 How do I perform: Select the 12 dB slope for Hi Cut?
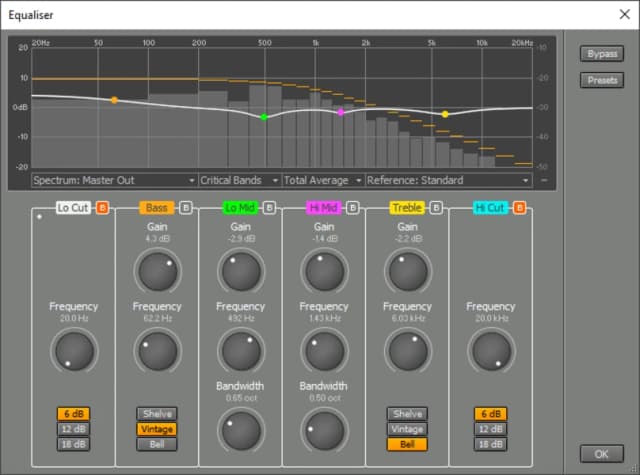click(x=491, y=429)
